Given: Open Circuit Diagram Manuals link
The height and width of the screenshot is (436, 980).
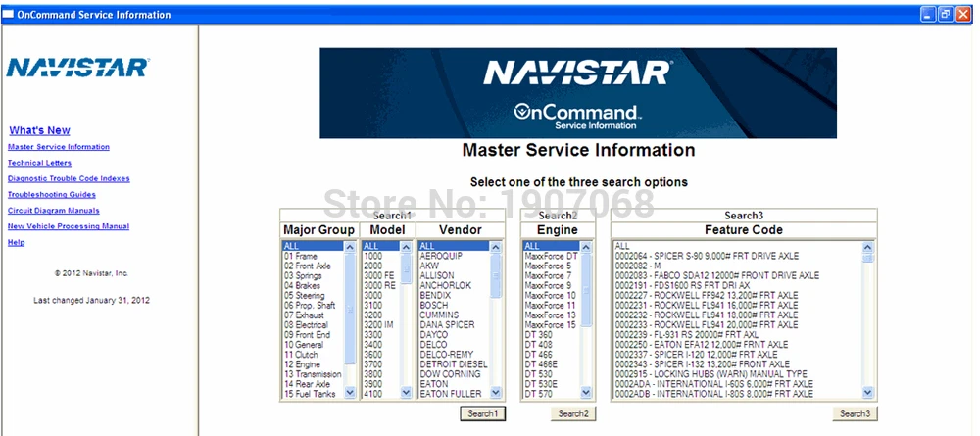Looking at the screenshot, I should [53, 211].
